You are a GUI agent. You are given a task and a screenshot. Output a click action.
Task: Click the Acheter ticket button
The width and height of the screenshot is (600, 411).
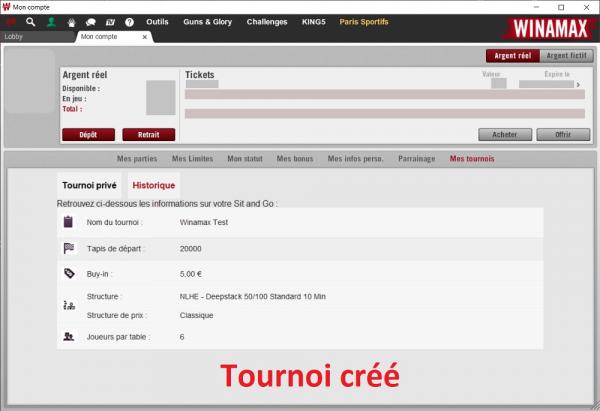click(x=505, y=135)
